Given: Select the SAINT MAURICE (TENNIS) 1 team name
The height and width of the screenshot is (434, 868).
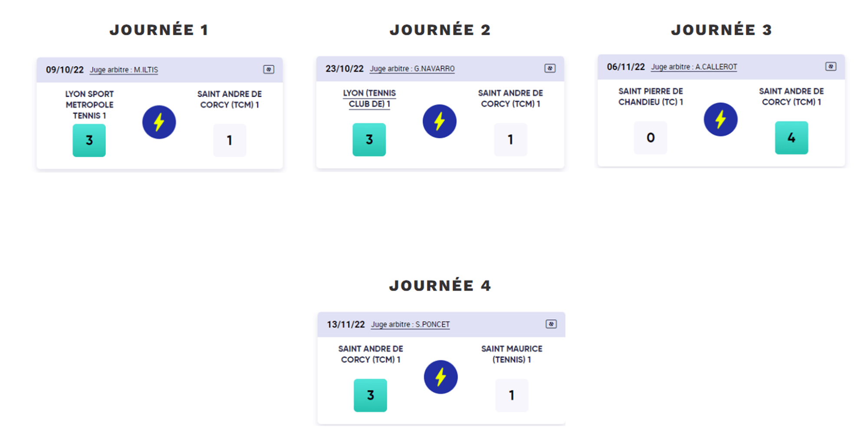Looking at the screenshot, I should coord(511,354).
